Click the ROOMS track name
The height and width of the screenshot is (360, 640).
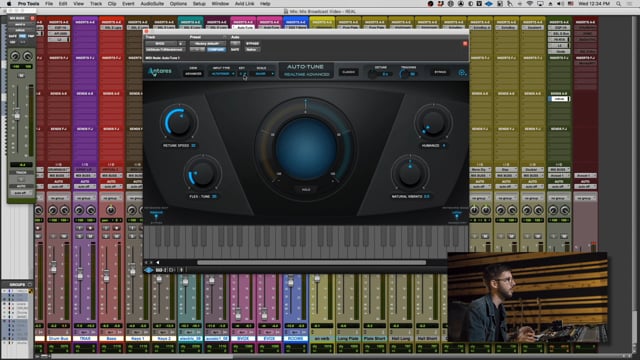295,338
